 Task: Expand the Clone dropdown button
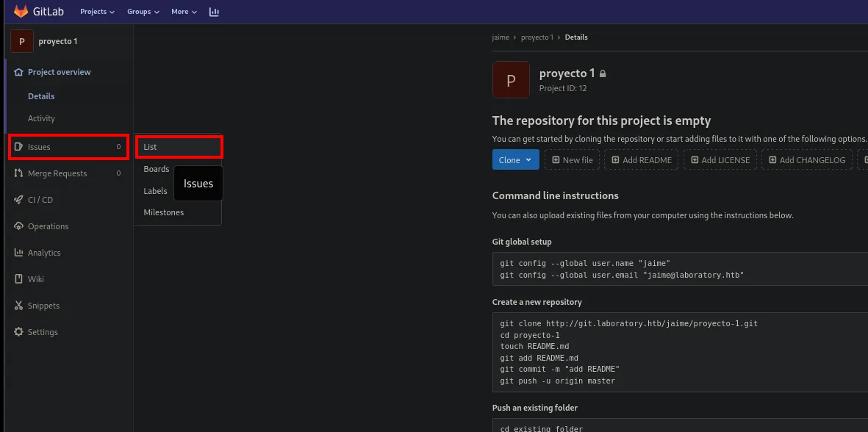(515, 160)
